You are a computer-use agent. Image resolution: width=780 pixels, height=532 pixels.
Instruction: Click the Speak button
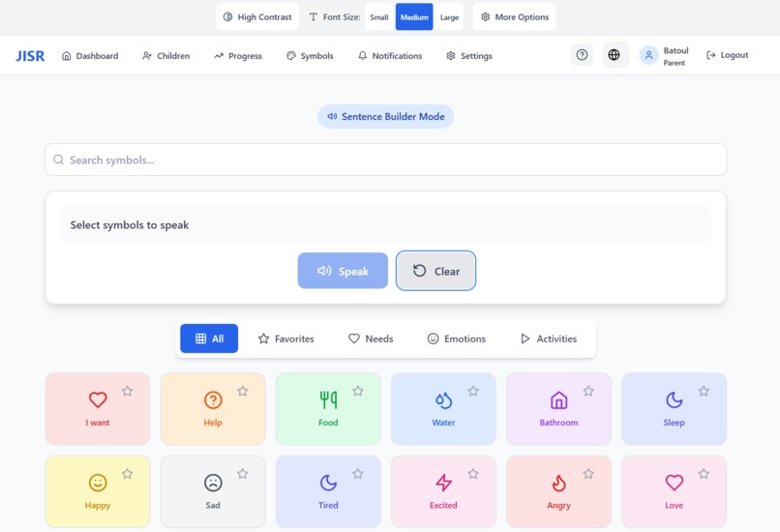point(343,271)
